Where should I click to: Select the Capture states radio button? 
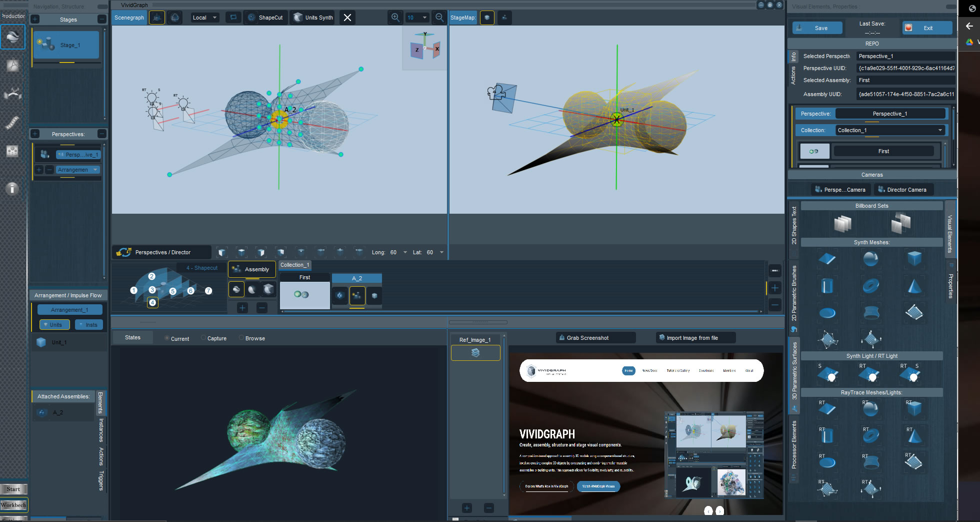(203, 338)
